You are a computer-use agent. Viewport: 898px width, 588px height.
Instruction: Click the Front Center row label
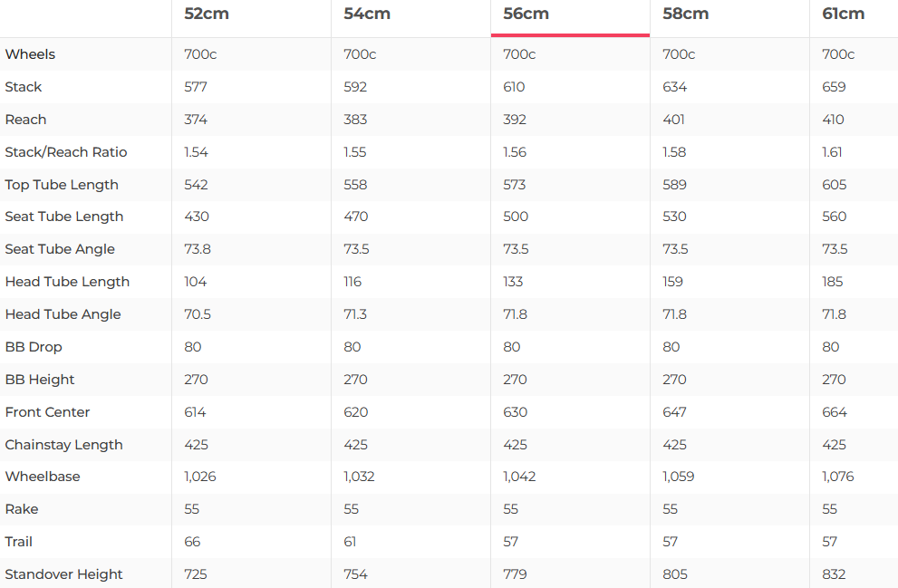point(47,412)
